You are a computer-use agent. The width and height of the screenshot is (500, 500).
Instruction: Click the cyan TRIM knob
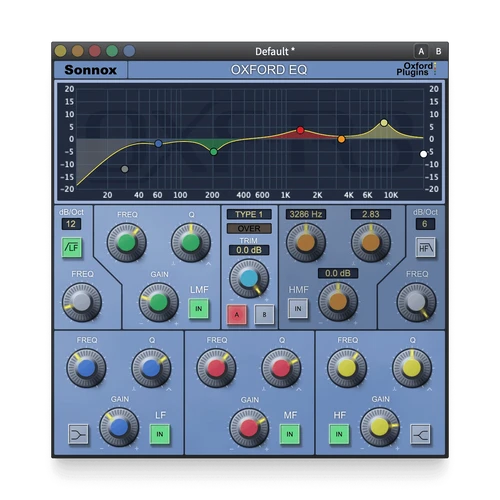point(249,279)
